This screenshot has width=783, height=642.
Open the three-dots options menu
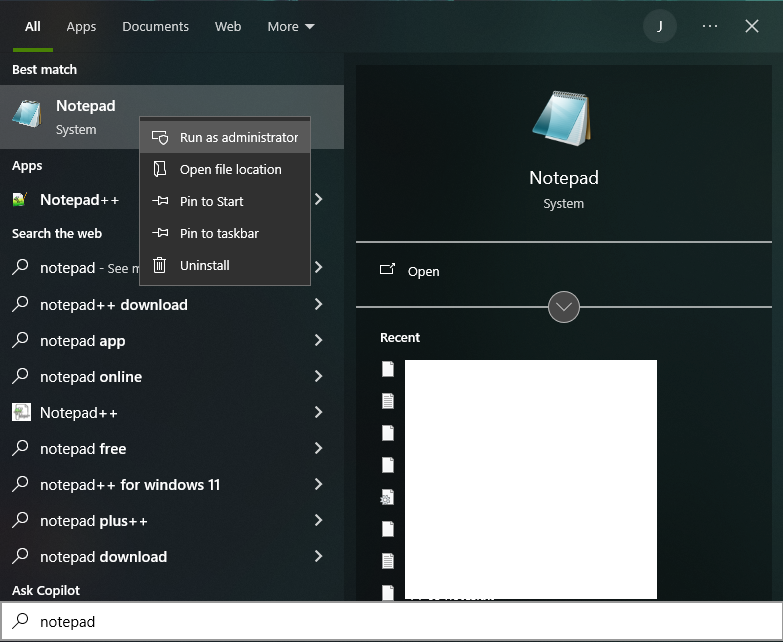tap(710, 26)
